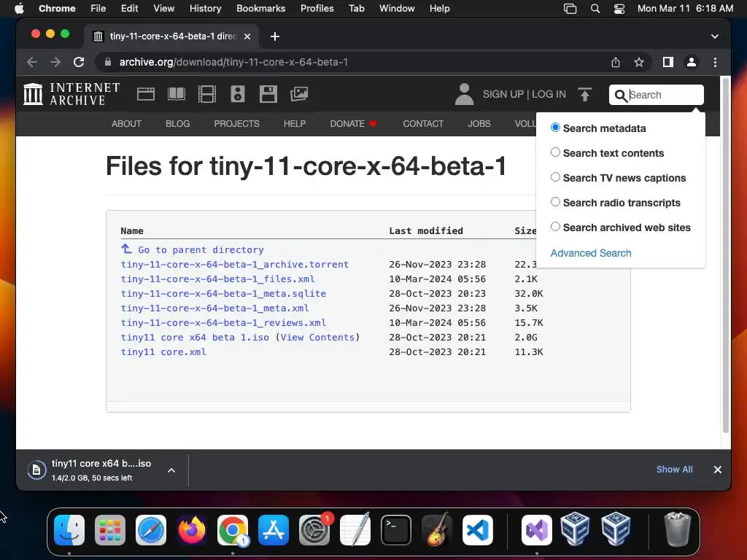The image size is (747, 560).
Task: Go back to previous page
Action: (32, 62)
